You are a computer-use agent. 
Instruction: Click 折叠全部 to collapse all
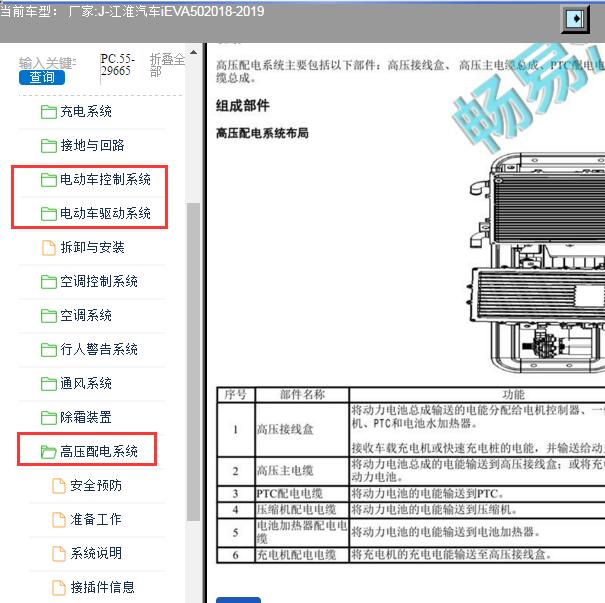tap(167, 65)
